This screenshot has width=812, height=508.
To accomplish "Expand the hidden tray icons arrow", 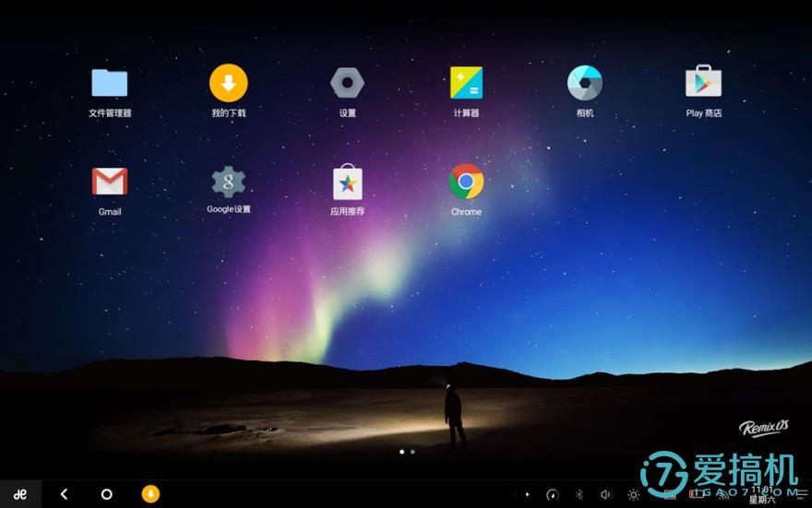I will [x=527, y=494].
